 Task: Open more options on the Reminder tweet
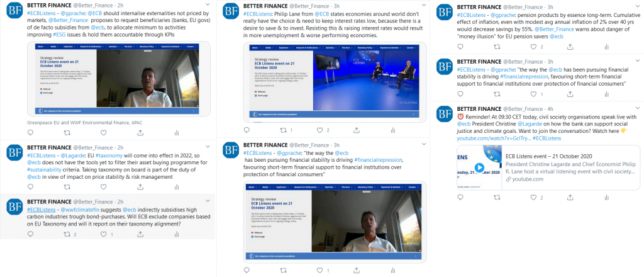[x=638, y=108]
